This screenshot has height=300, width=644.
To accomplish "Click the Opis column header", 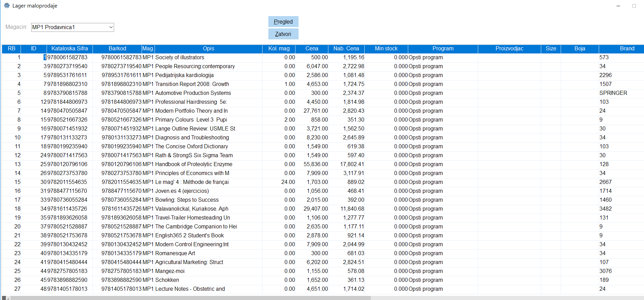I will (208, 49).
